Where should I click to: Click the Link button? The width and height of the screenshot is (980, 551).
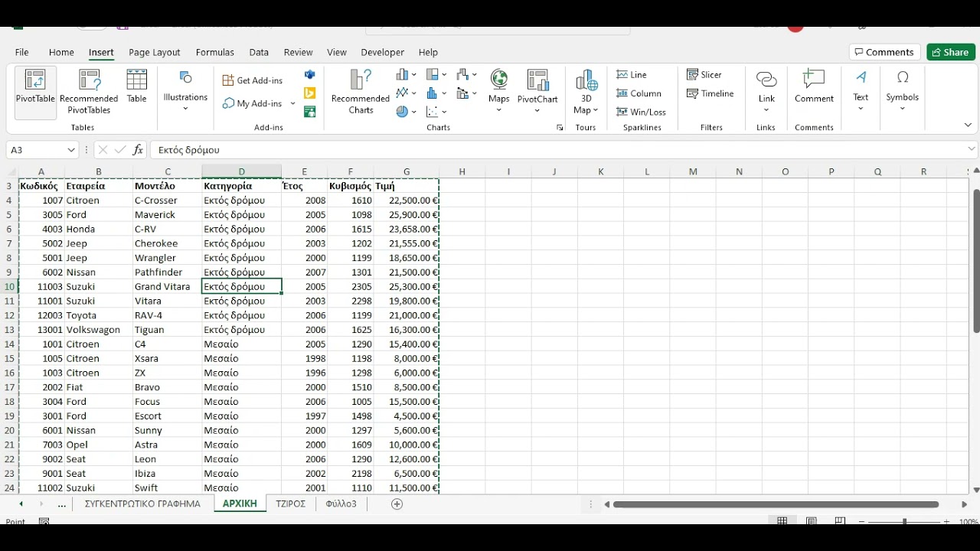click(x=766, y=91)
